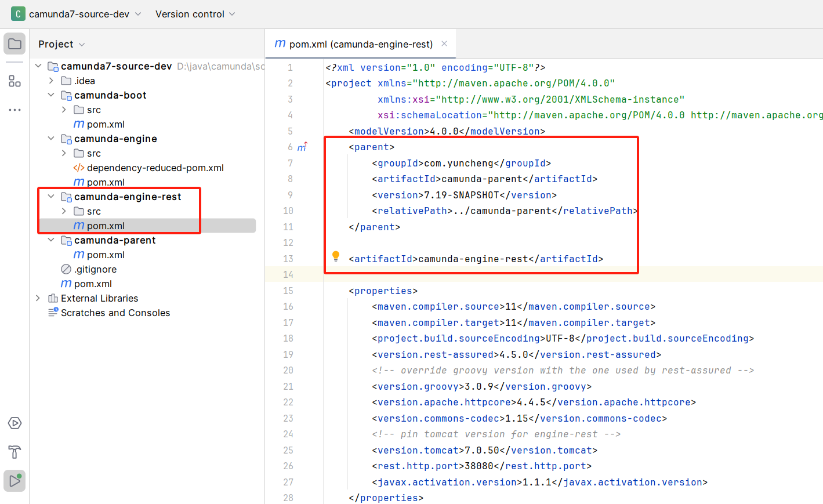Screen dimensions: 823x504
Task: Click the pin tomcat version comment line
Action: [496, 434]
